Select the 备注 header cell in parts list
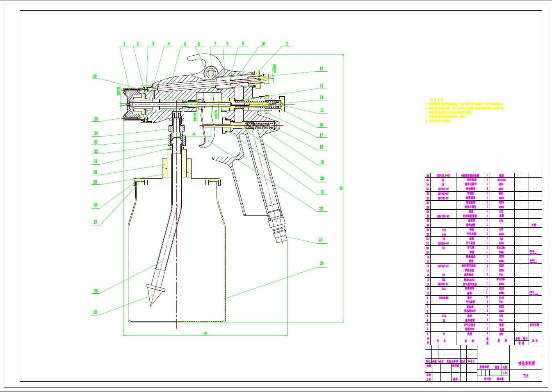The height and width of the screenshot is (392, 552). coord(534,340)
